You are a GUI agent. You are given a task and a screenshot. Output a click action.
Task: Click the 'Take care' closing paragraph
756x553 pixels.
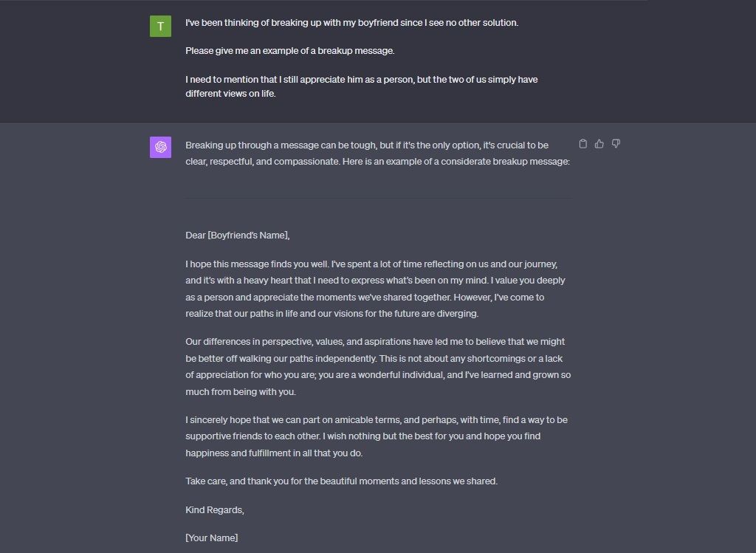pyautogui.click(x=340, y=481)
